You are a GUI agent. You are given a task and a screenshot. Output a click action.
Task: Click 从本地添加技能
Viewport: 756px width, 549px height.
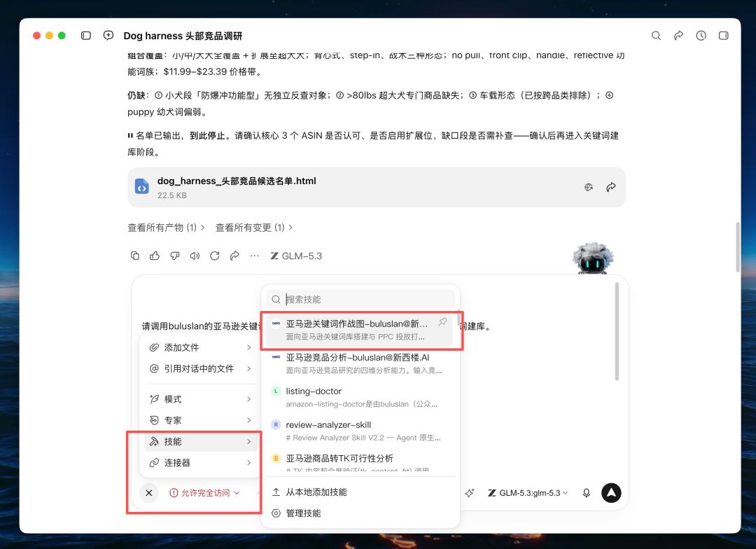[x=360, y=492]
